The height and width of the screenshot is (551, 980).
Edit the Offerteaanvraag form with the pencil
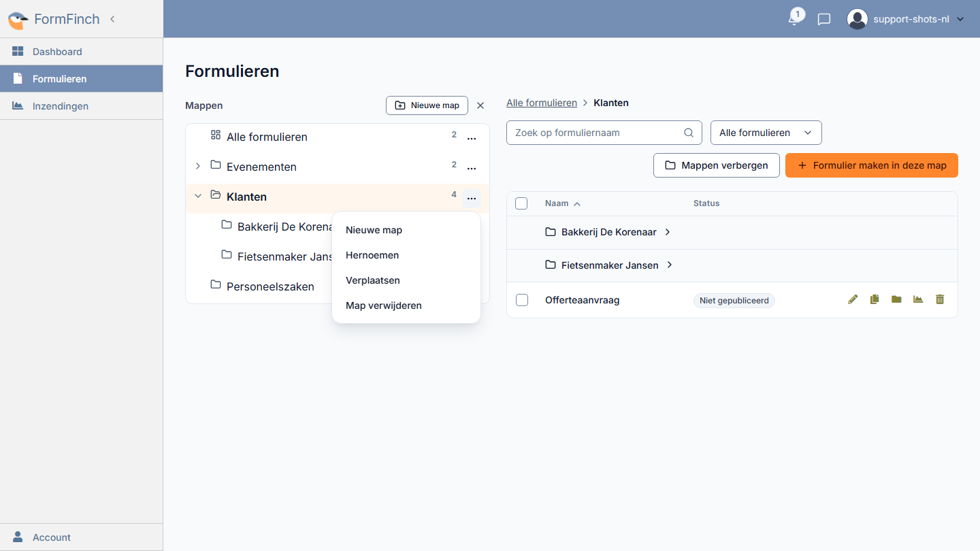[x=853, y=299]
